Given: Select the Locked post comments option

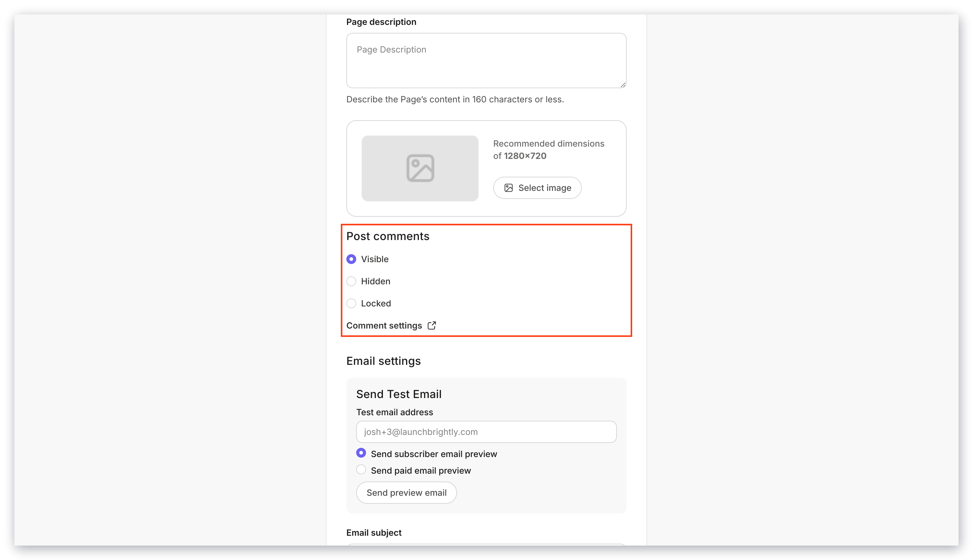Looking at the screenshot, I should (351, 303).
